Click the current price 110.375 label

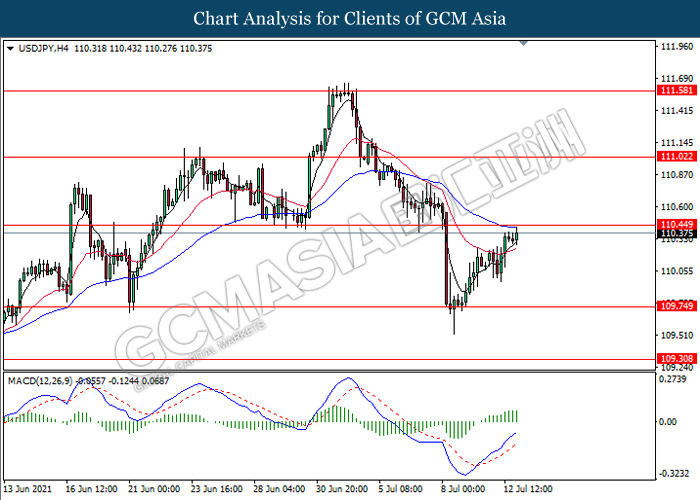pos(677,234)
